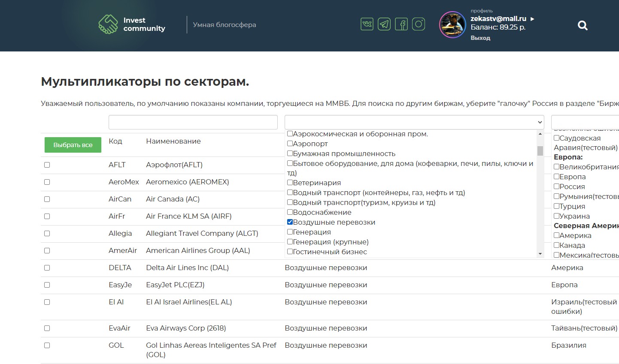Check Водный транспорт(туризм, круизы) option
Screen dimensions: 619x364
pos(290,202)
